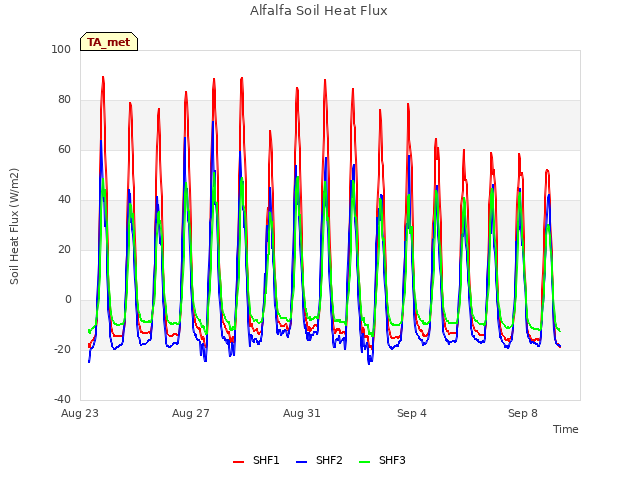Click the y-axis title Soil Heat Flux (W/m2)
The width and height of the screenshot is (640, 480).
(x=14, y=226)
